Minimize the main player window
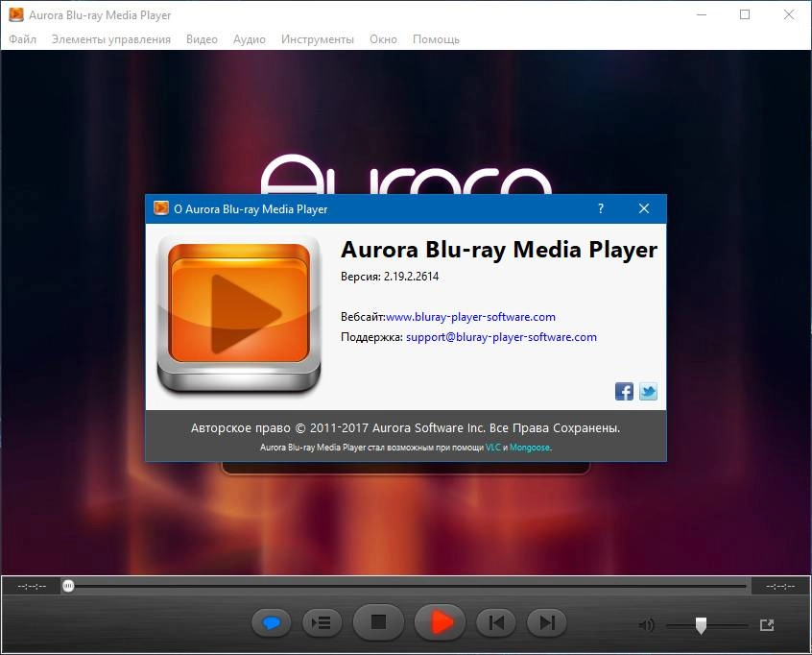Viewport: 812px width, 655px height. tap(702, 14)
